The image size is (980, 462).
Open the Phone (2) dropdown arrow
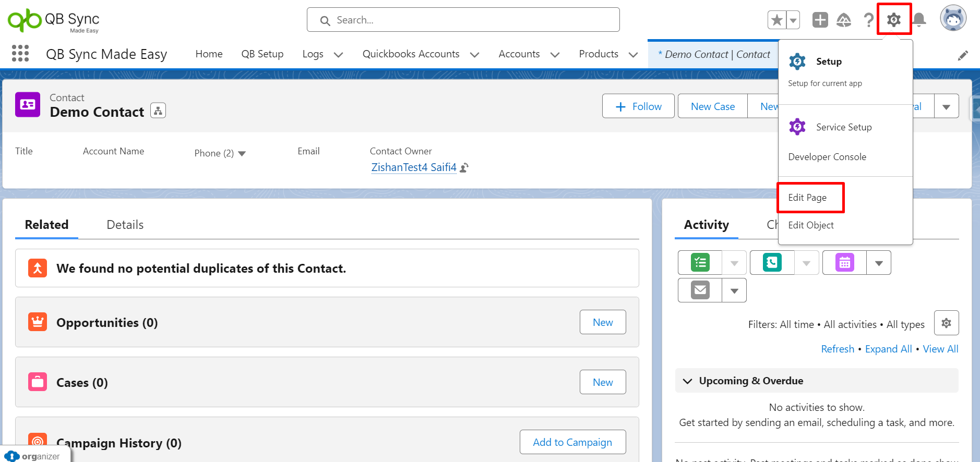(242, 153)
